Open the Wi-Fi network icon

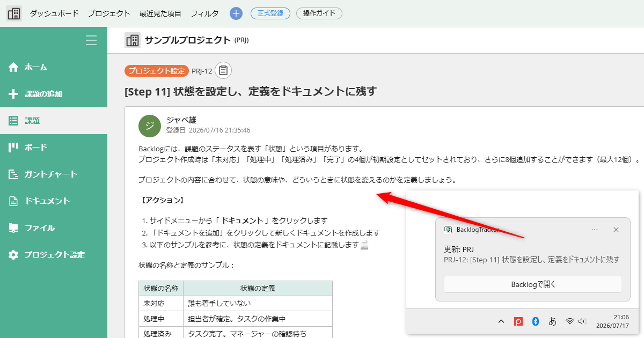[x=570, y=321]
